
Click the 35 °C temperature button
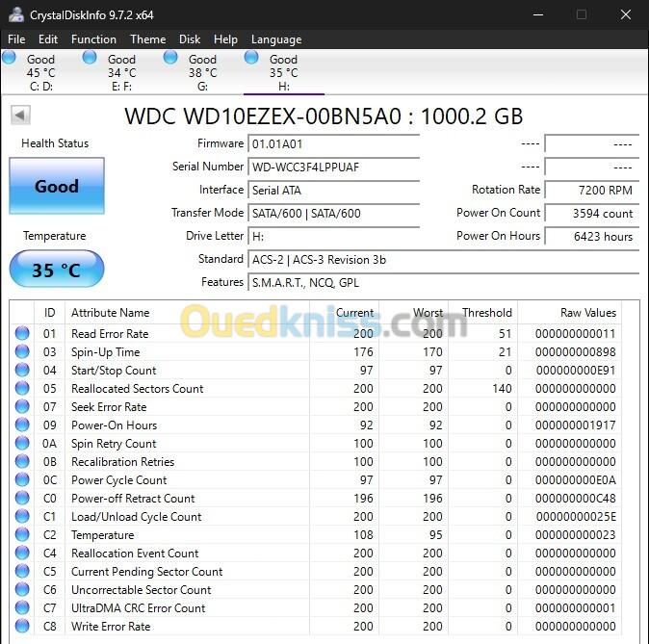pos(57,270)
